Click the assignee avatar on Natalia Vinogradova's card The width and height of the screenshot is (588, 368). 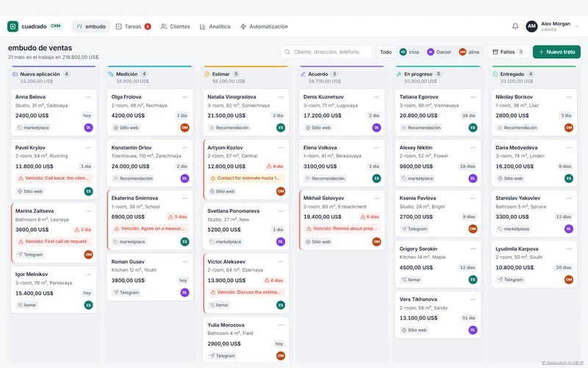point(281,127)
